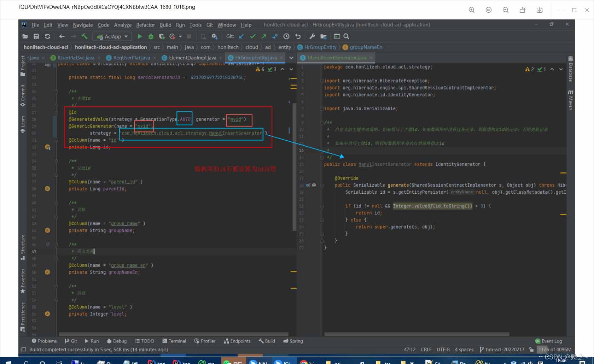Open the dropdown arrow beside profiler run icon
The image size is (594, 364).
pos(180,36)
